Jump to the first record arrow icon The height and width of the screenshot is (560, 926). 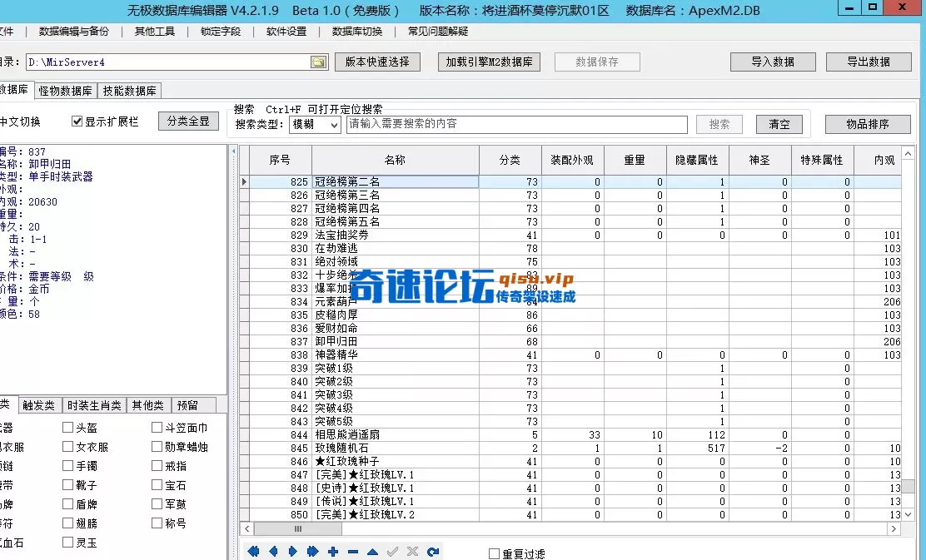(254, 551)
